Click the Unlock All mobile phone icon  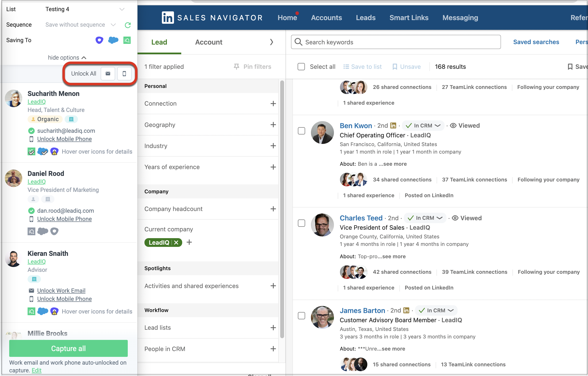coord(124,74)
